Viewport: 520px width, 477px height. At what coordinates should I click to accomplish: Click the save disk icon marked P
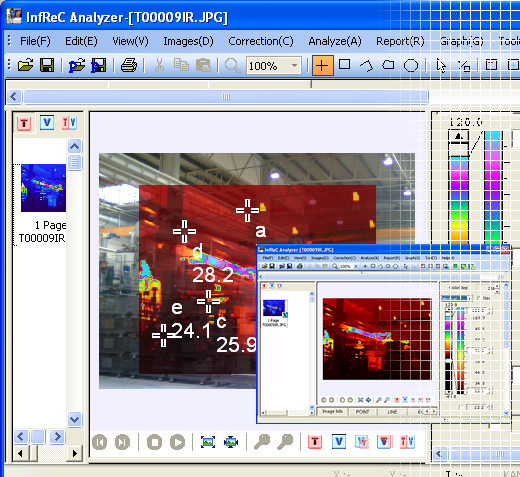pos(99,65)
